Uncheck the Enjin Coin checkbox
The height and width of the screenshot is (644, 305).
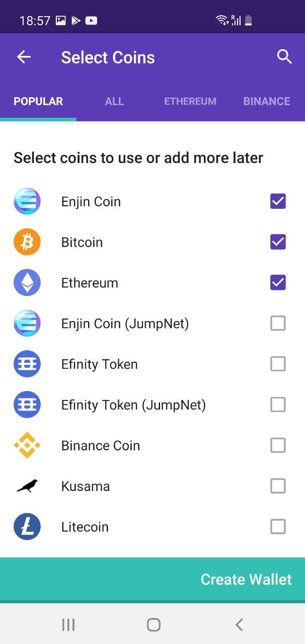[x=278, y=202]
